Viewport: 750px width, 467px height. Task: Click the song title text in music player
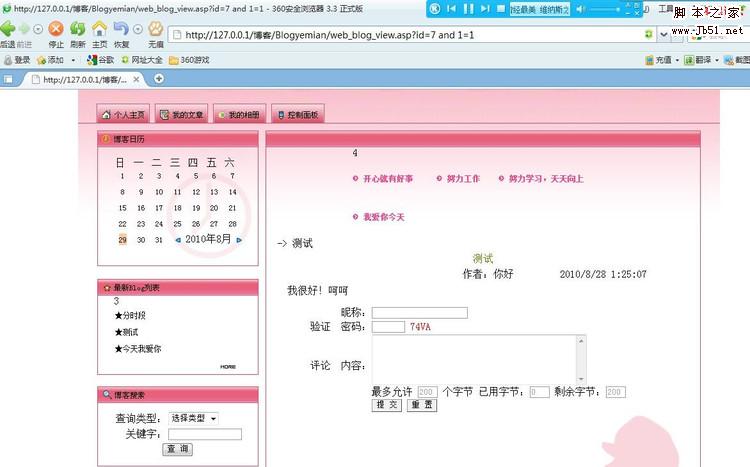(x=540, y=10)
